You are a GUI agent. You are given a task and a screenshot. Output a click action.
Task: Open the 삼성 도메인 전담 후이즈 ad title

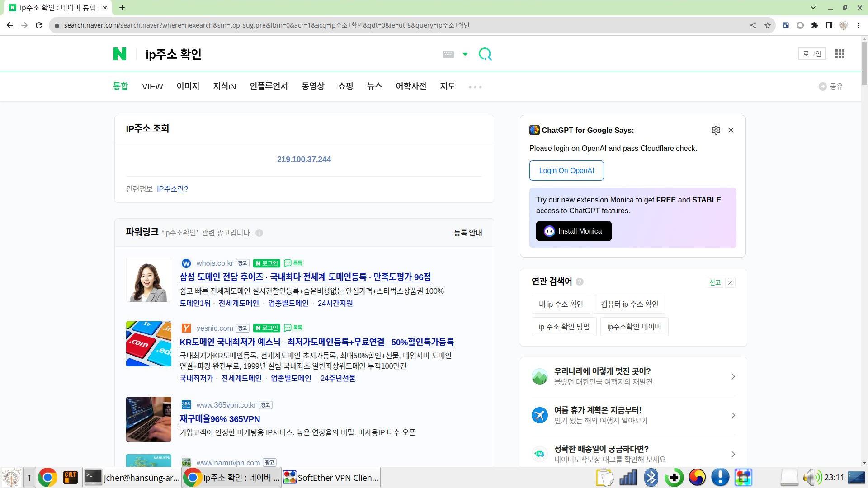[x=305, y=277]
